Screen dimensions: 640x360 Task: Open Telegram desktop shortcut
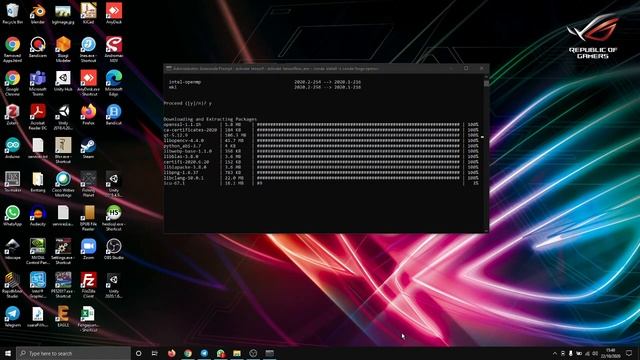[12, 317]
